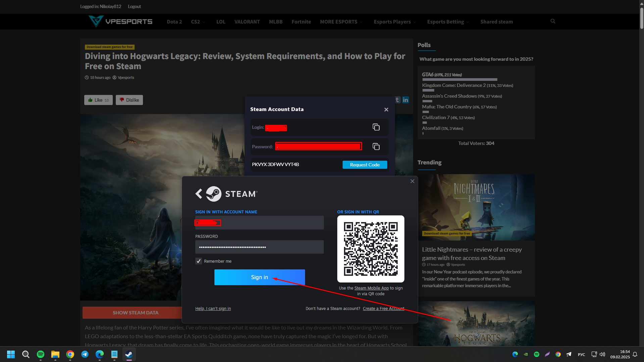Click the Like button on the article

click(98, 100)
